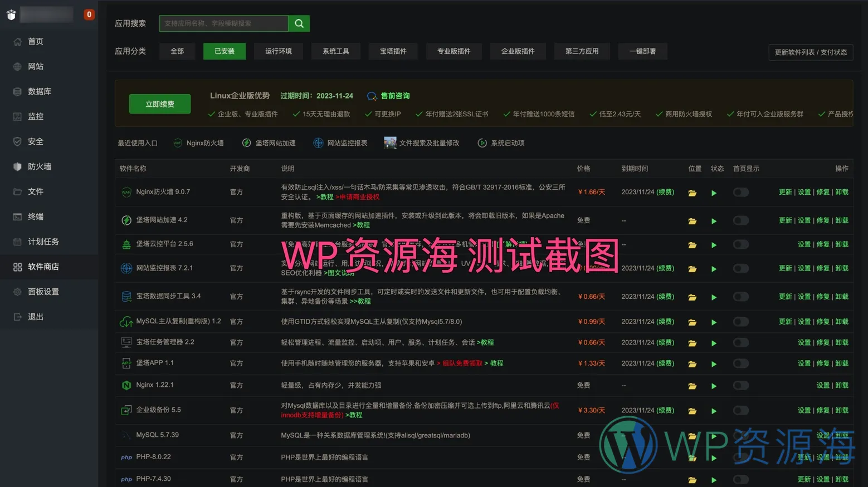Switch to 运行环境 category
This screenshot has width=868, height=487.
pyautogui.click(x=279, y=51)
